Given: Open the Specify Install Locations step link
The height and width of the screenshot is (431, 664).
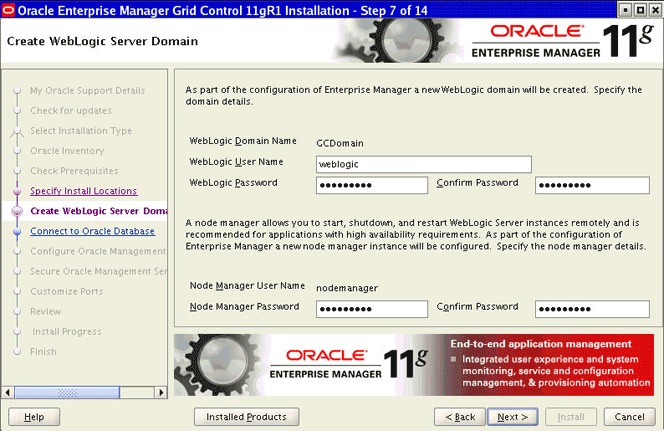Looking at the screenshot, I should click(83, 191).
